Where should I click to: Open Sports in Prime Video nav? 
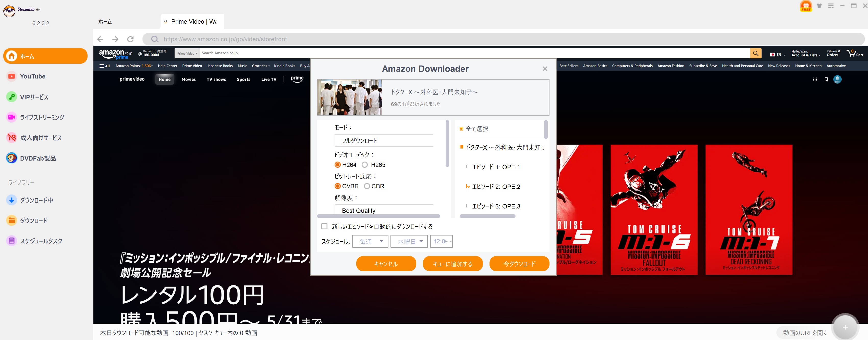point(243,80)
